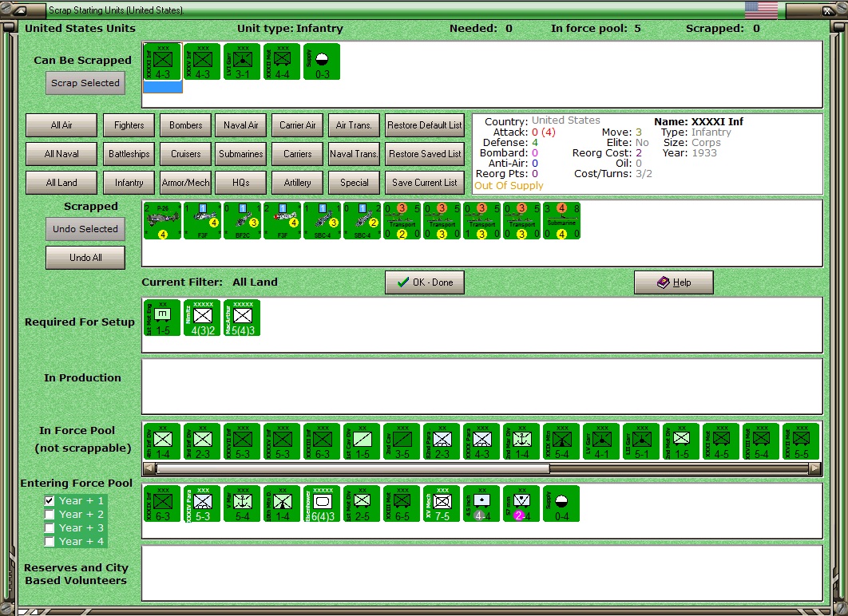Filter by HQs
This screenshot has width=848, height=616.
240,183
